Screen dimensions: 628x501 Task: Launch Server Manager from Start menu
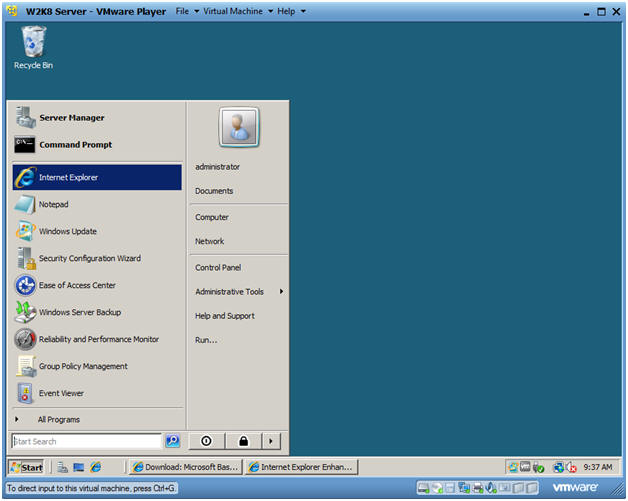pyautogui.click(x=97, y=118)
